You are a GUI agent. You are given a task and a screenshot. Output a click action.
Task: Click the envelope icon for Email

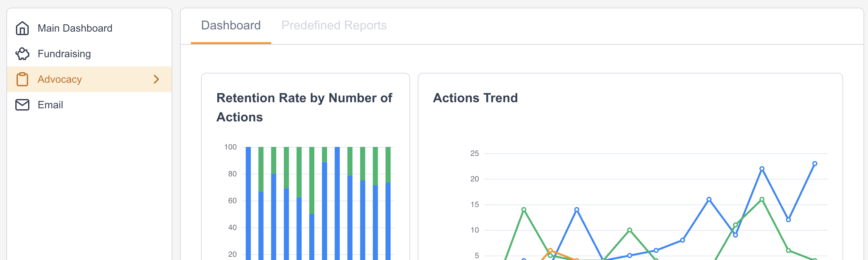coord(22,105)
